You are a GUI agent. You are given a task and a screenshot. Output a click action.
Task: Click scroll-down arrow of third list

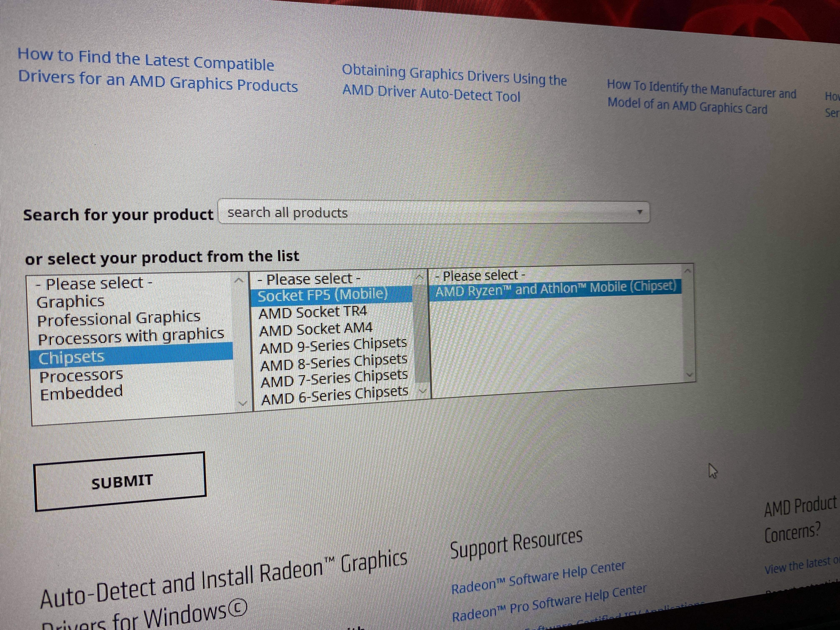(690, 375)
